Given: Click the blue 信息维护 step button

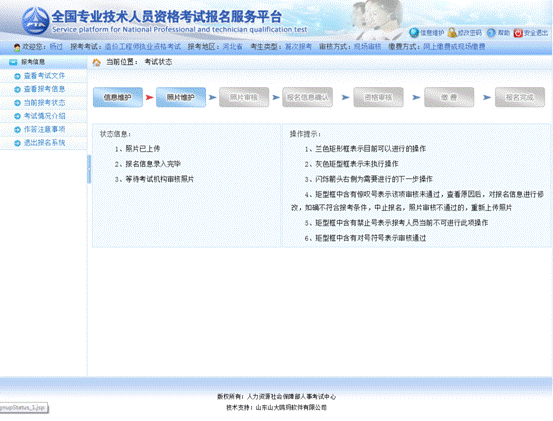Looking at the screenshot, I should pos(118,97).
